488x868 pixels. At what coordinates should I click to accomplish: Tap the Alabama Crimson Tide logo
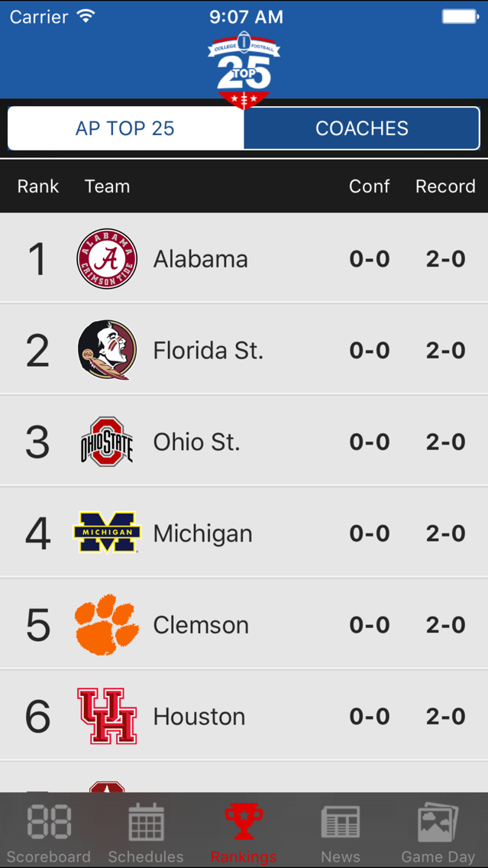[x=107, y=259]
